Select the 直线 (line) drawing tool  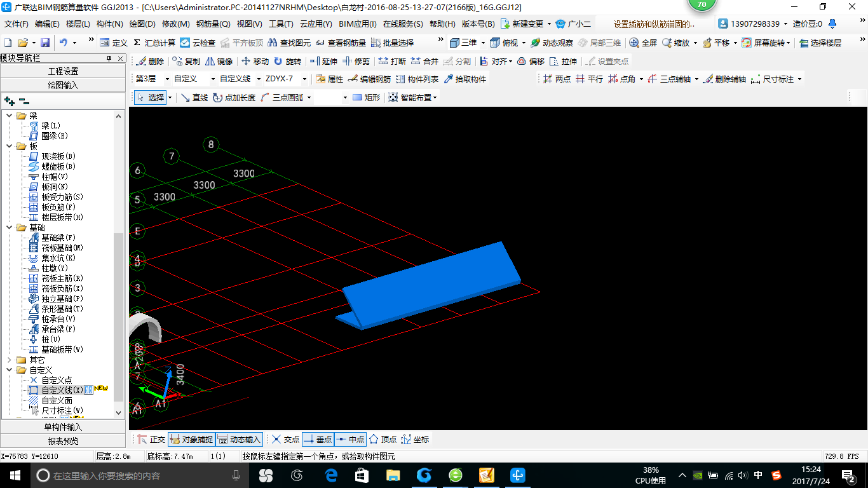tap(194, 97)
